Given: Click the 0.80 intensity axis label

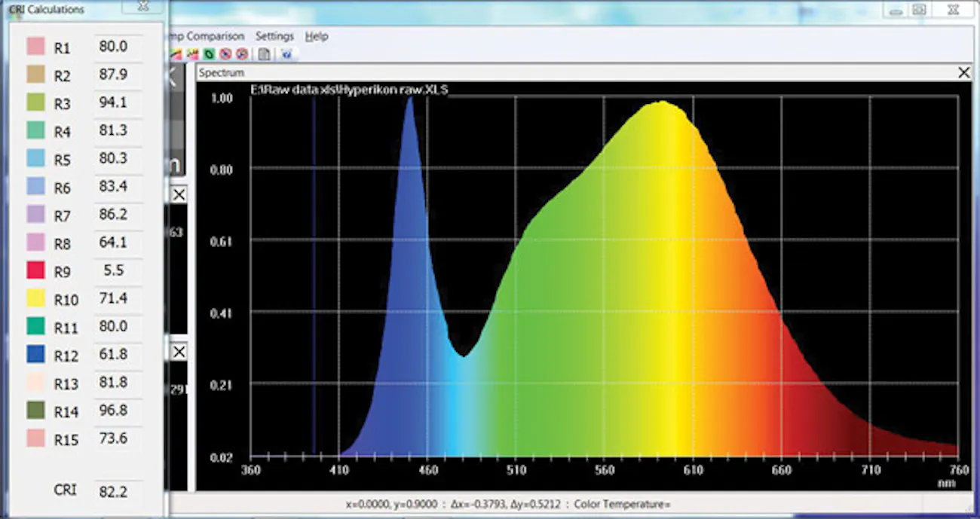Looking at the screenshot, I should click(x=221, y=169).
